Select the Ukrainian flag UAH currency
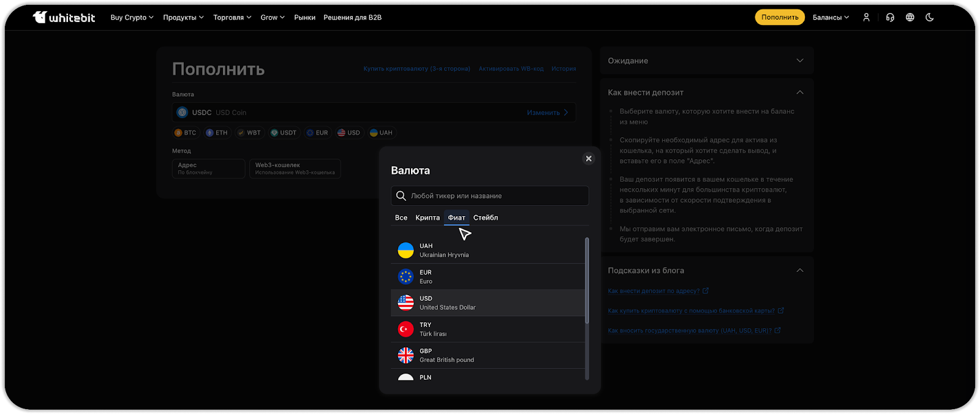The width and height of the screenshot is (980, 414). tap(405, 250)
